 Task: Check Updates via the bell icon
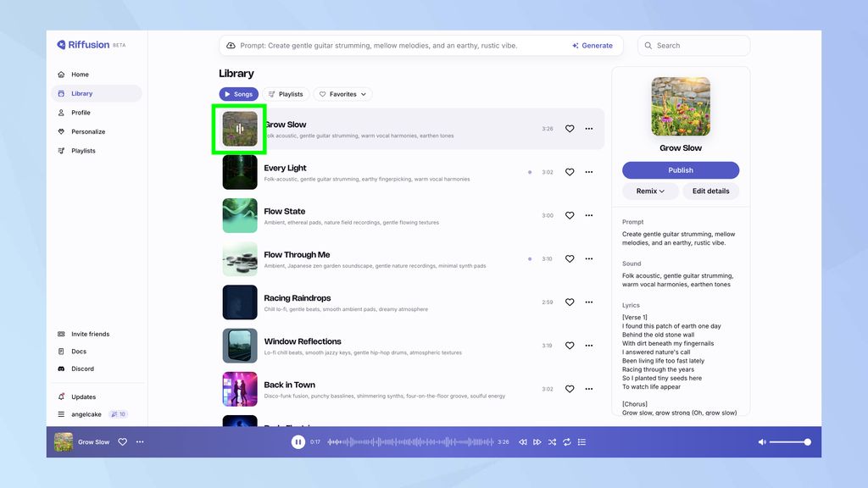[x=63, y=396]
